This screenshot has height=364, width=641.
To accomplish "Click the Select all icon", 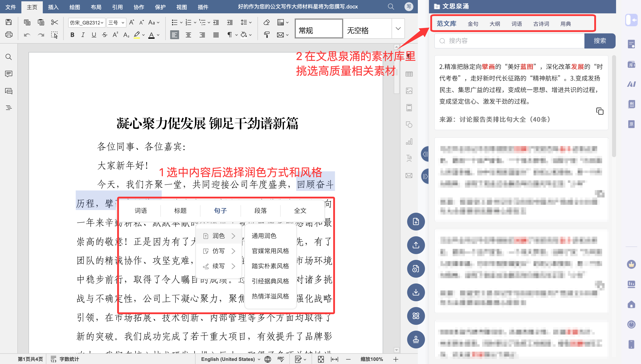I will click(55, 35).
